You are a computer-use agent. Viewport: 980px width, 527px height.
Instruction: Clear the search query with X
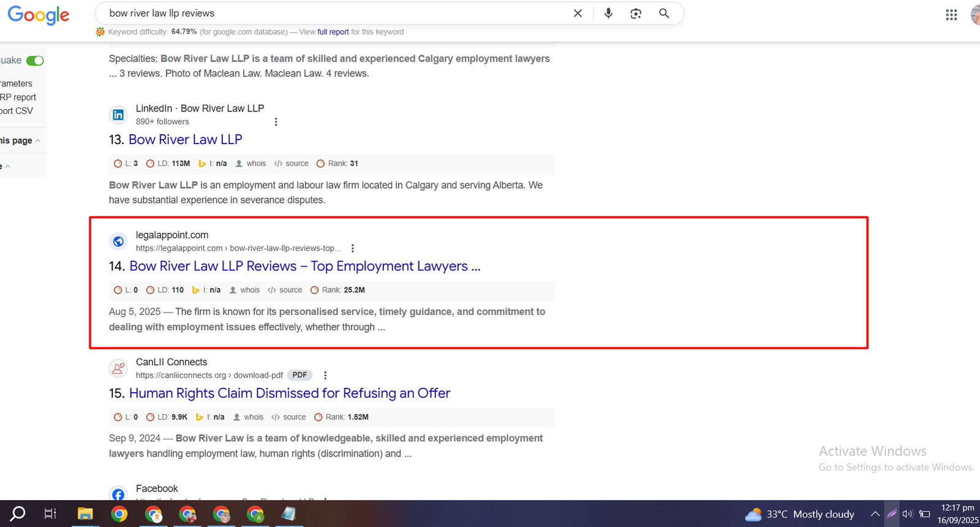click(578, 13)
